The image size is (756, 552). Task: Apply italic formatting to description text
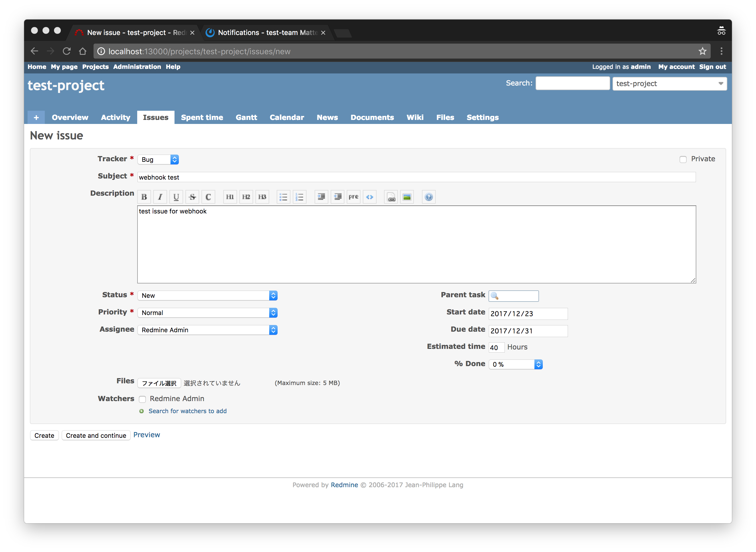(x=160, y=197)
